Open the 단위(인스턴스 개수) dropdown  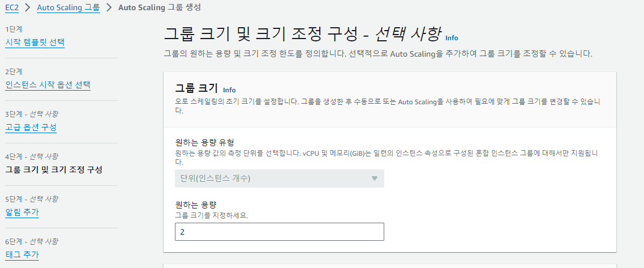[280, 178]
